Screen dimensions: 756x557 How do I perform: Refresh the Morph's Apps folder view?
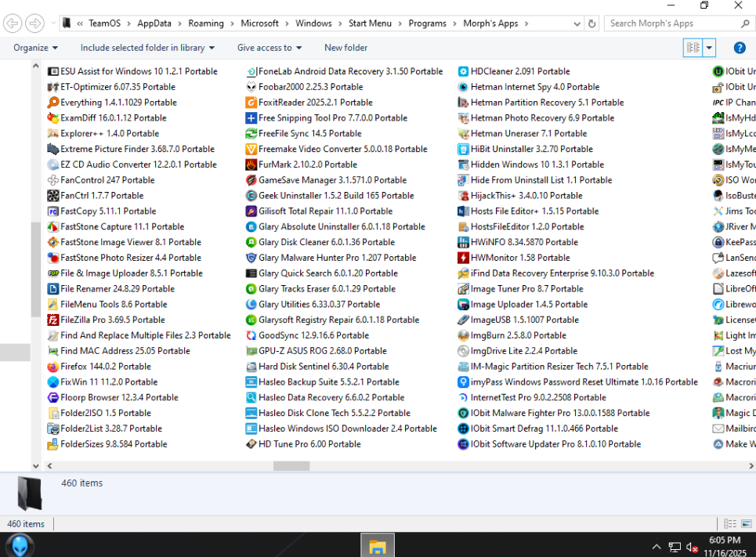(592, 24)
